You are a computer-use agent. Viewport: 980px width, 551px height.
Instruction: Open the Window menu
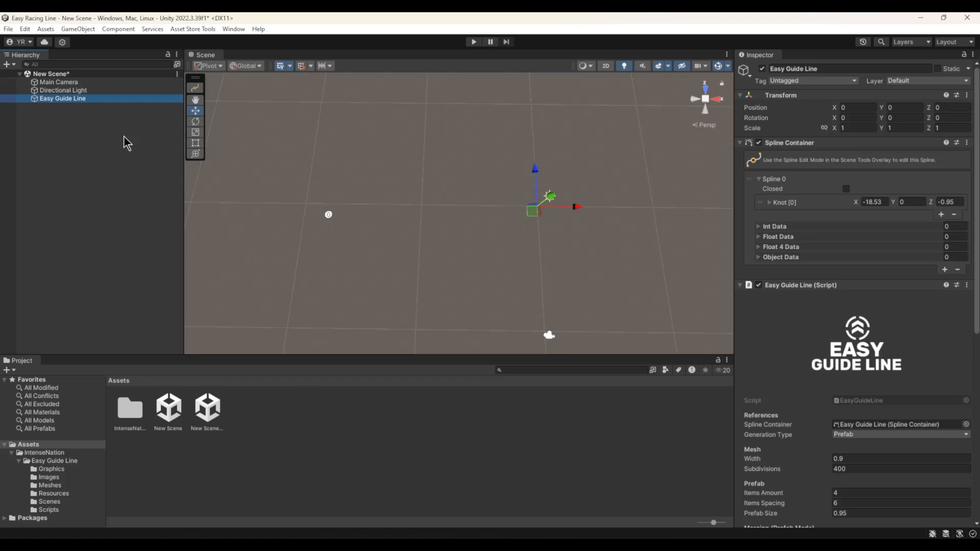(234, 29)
